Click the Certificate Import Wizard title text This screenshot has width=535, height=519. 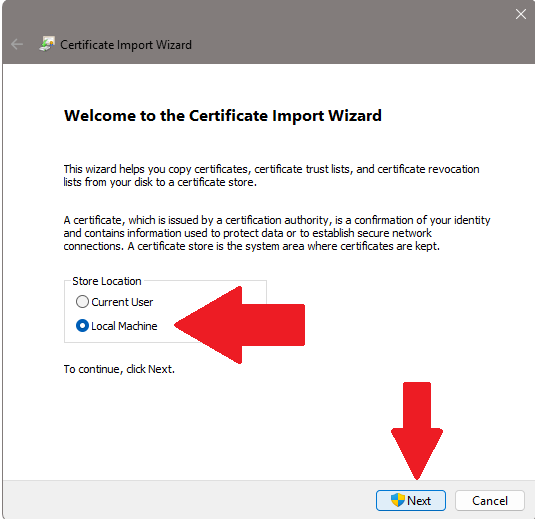pyautogui.click(x=126, y=45)
